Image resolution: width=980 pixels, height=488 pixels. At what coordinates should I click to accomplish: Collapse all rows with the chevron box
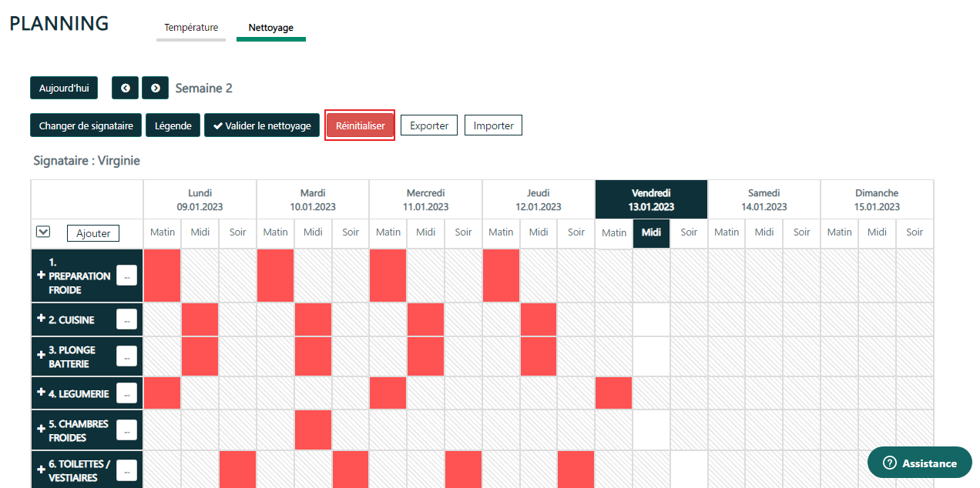[43, 232]
